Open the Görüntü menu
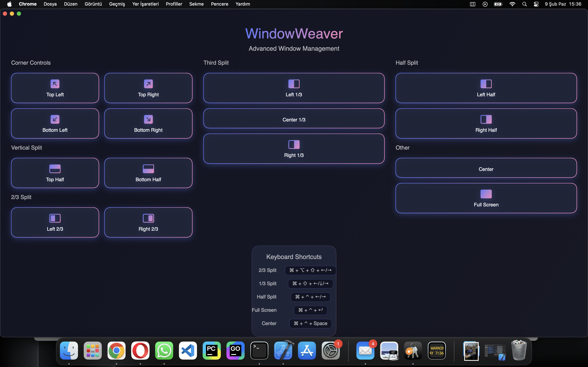The width and height of the screenshot is (588, 367). [93, 4]
